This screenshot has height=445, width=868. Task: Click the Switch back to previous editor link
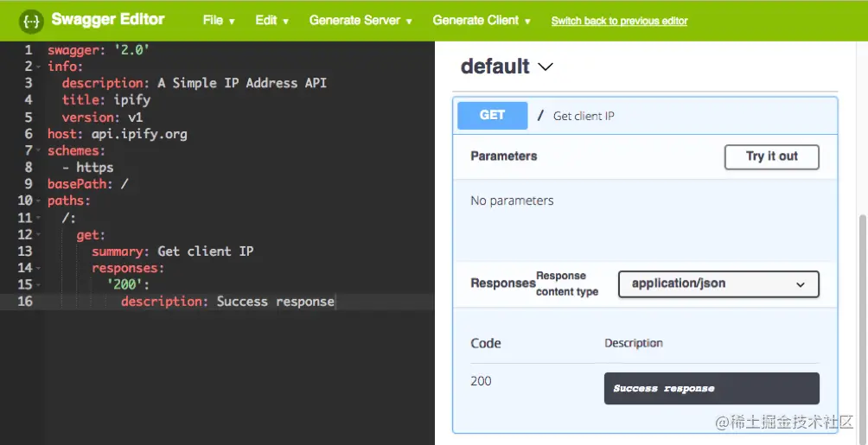pyautogui.click(x=619, y=21)
